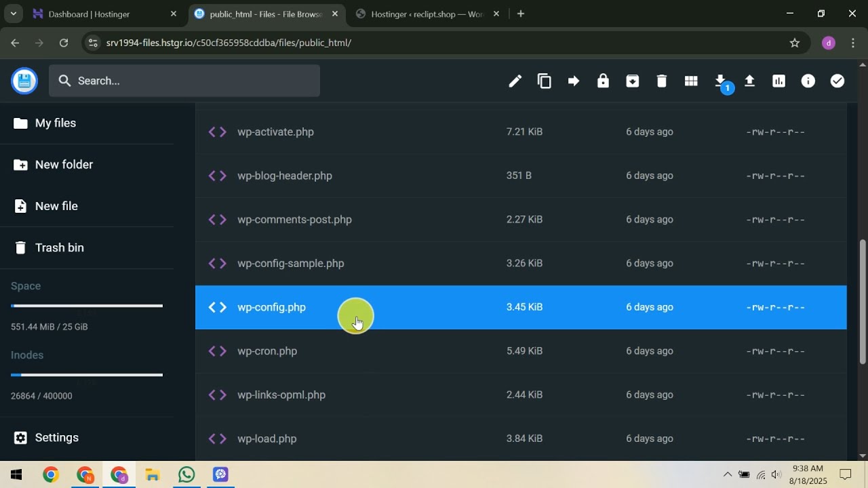The height and width of the screenshot is (488, 868).
Task: Reload the page
Action: [x=64, y=43]
